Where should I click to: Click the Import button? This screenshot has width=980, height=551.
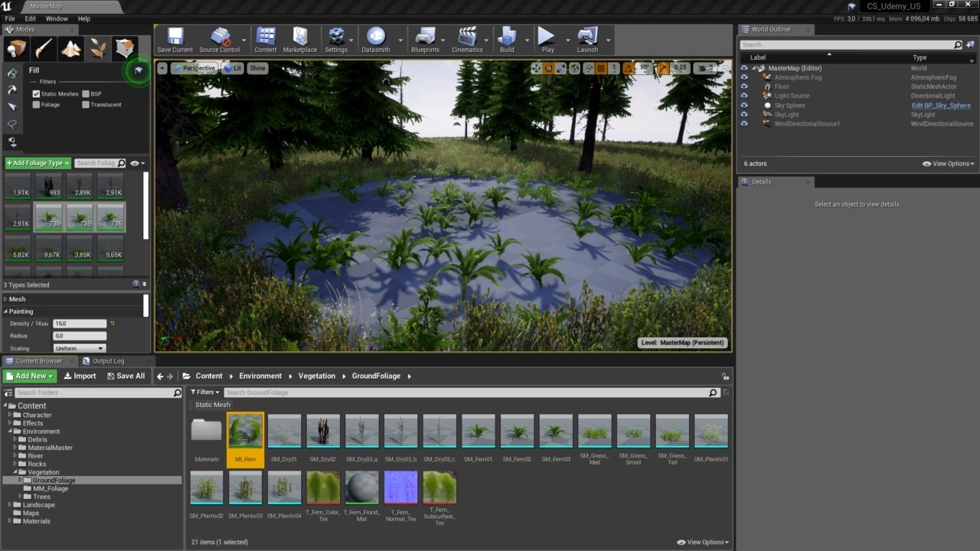[80, 376]
